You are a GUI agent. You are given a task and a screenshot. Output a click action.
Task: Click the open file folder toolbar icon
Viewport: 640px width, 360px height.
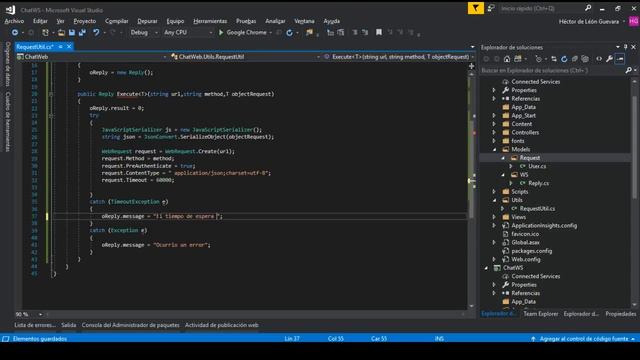point(61,32)
